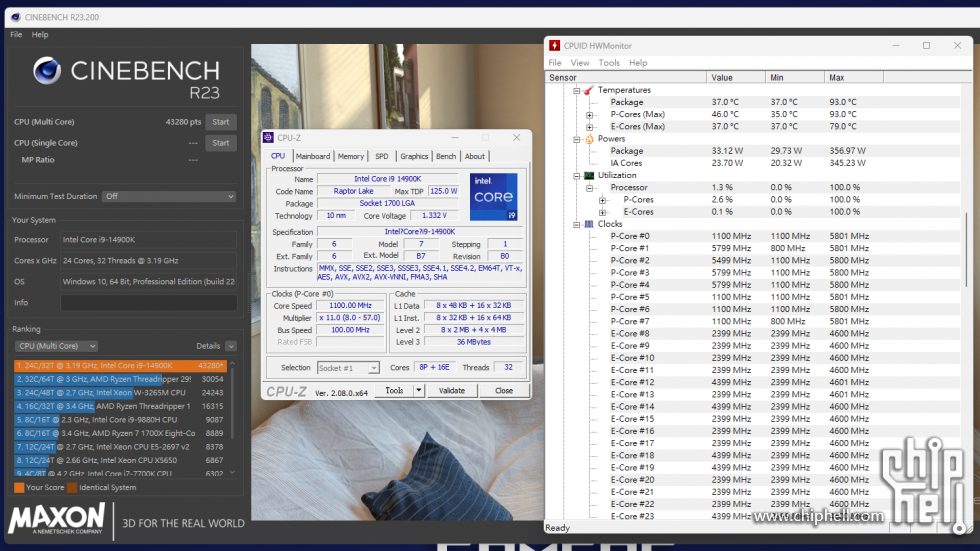Collapse the Temperatures tree node
This screenshot has height=551, width=980.
pyautogui.click(x=577, y=91)
